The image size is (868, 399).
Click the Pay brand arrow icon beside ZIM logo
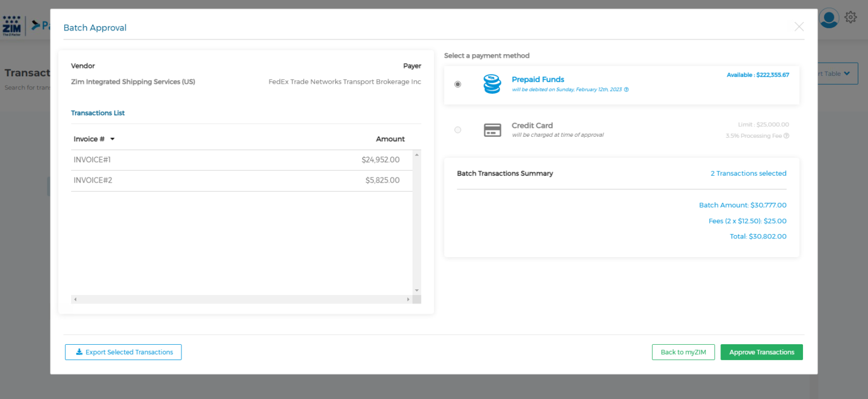36,25
